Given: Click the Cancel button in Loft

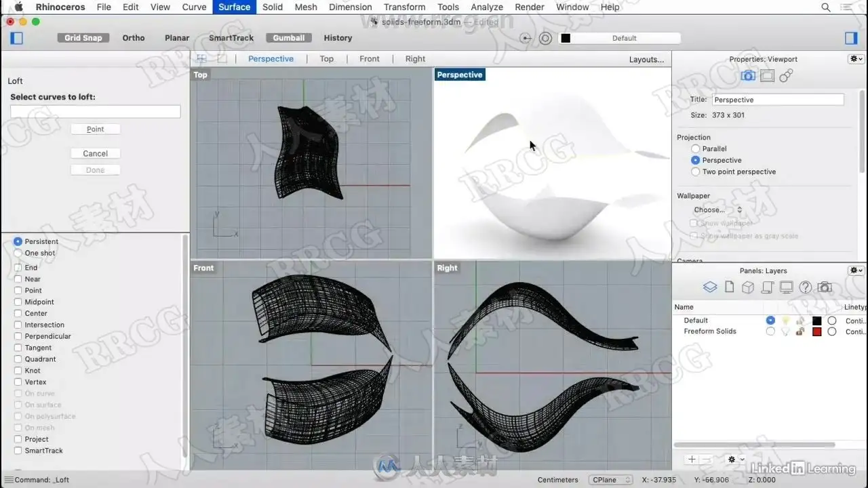Looking at the screenshot, I should [x=96, y=153].
